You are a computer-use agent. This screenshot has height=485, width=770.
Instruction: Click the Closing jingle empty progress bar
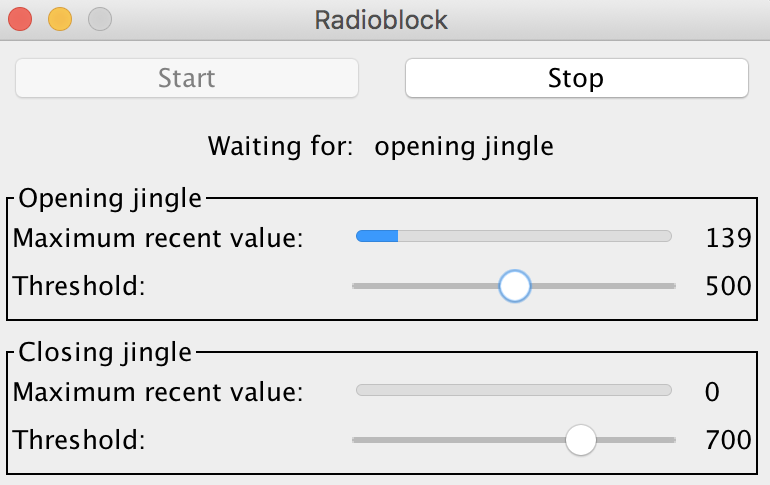(514, 390)
